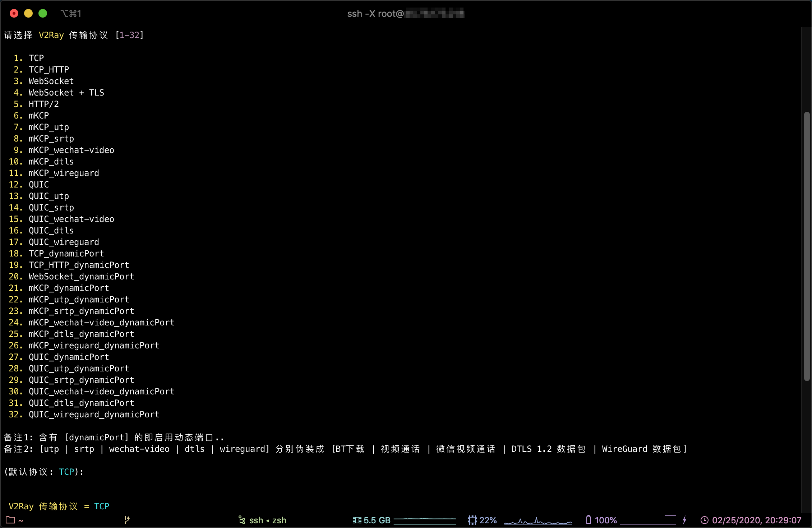Click the '14. QUIC_srtp' line
812x528 pixels.
click(41, 208)
